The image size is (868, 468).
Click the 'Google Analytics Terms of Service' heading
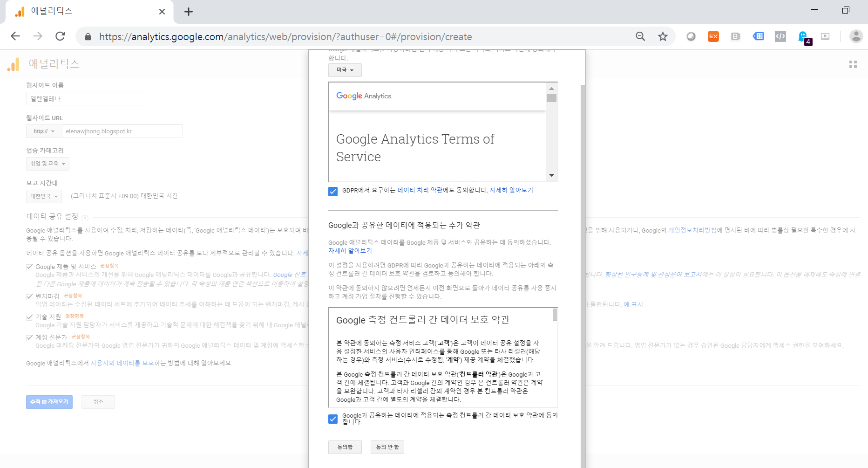[415, 148]
